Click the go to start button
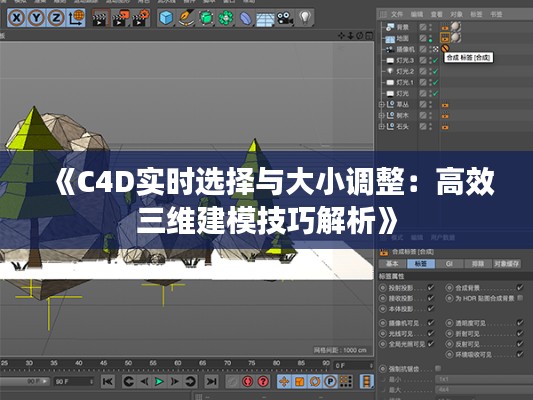Image resolution: width=533 pixels, height=400 pixels. pos(108,382)
